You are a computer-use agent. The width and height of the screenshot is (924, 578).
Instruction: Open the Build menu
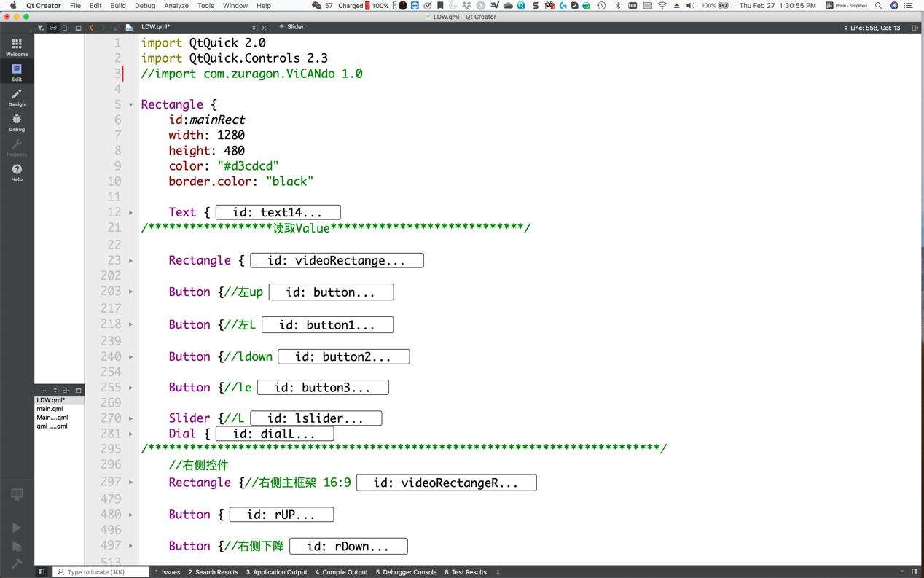tap(118, 5)
